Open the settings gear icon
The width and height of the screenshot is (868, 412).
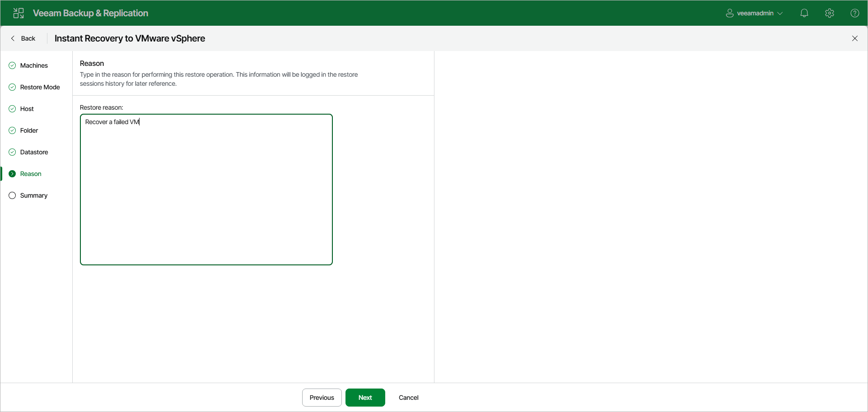tap(830, 13)
